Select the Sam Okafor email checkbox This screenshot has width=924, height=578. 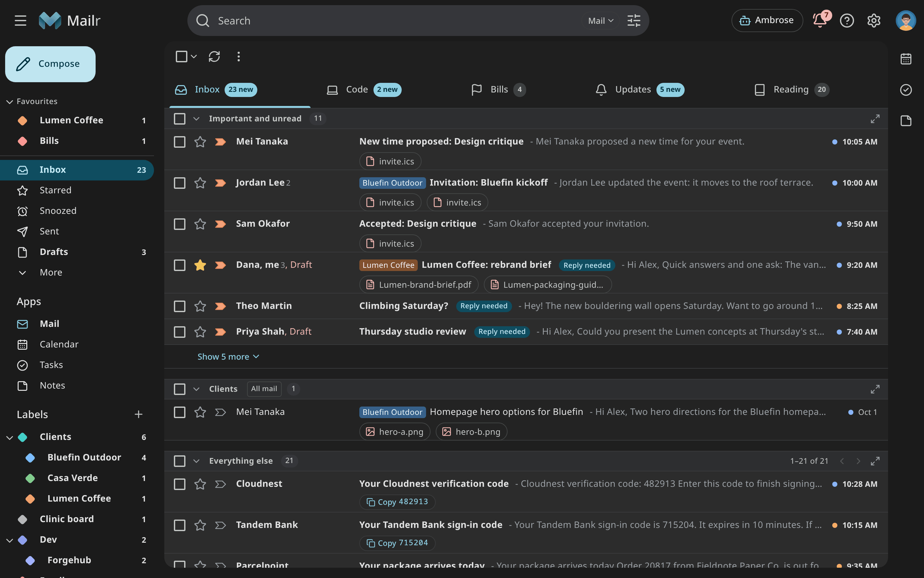(x=179, y=224)
